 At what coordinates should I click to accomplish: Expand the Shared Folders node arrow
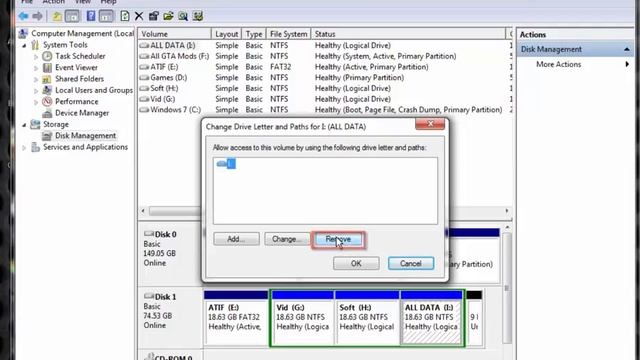(x=36, y=79)
